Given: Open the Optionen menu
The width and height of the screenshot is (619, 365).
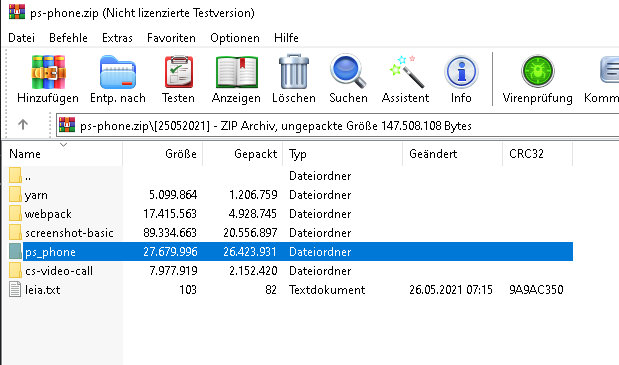Looking at the screenshot, I should tap(235, 38).
